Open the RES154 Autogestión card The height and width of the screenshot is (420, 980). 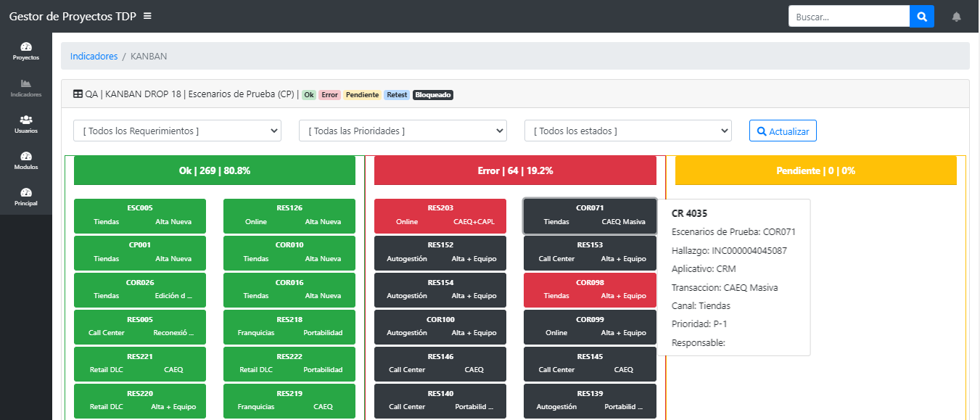pos(440,289)
